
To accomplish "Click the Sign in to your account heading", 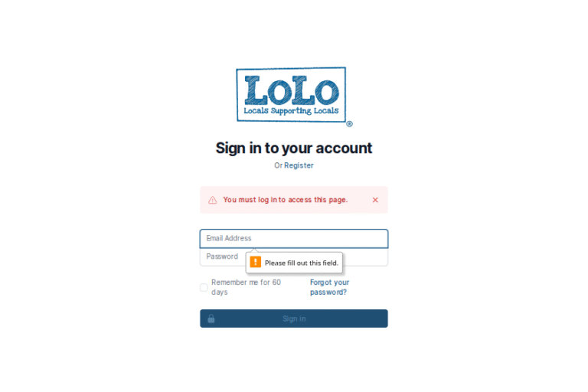I will tap(294, 149).
